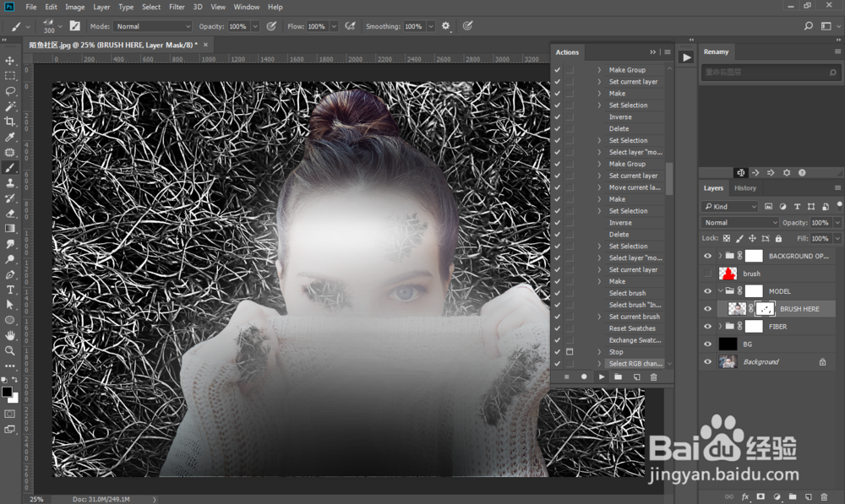This screenshot has width=845, height=504.
Task: Begin recording an action
Action: [x=584, y=377]
